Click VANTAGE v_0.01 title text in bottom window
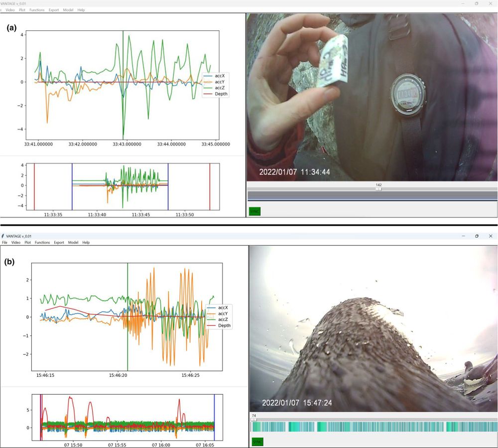Image resolution: width=498 pixels, height=448 pixels. pos(19,236)
